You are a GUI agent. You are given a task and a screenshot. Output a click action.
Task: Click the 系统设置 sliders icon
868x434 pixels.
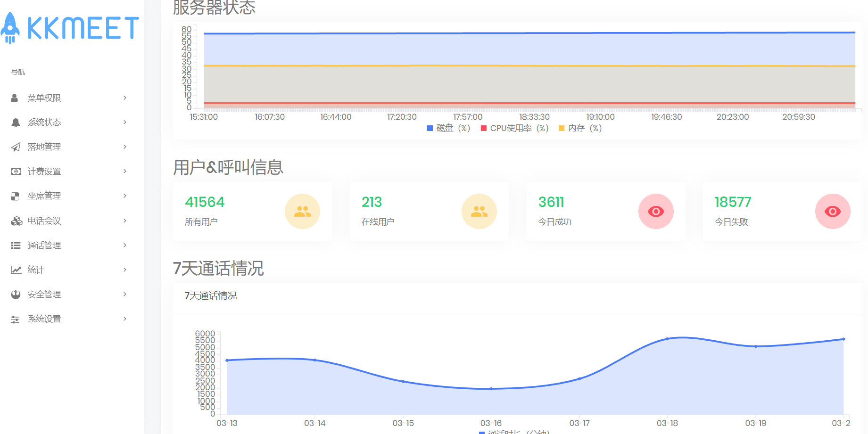point(14,319)
